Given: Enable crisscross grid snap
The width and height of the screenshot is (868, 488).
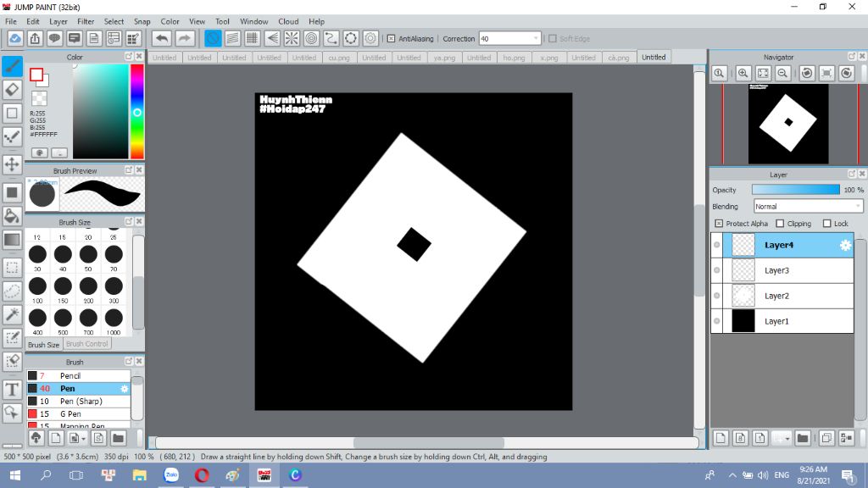Looking at the screenshot, I should coord(253,38).
